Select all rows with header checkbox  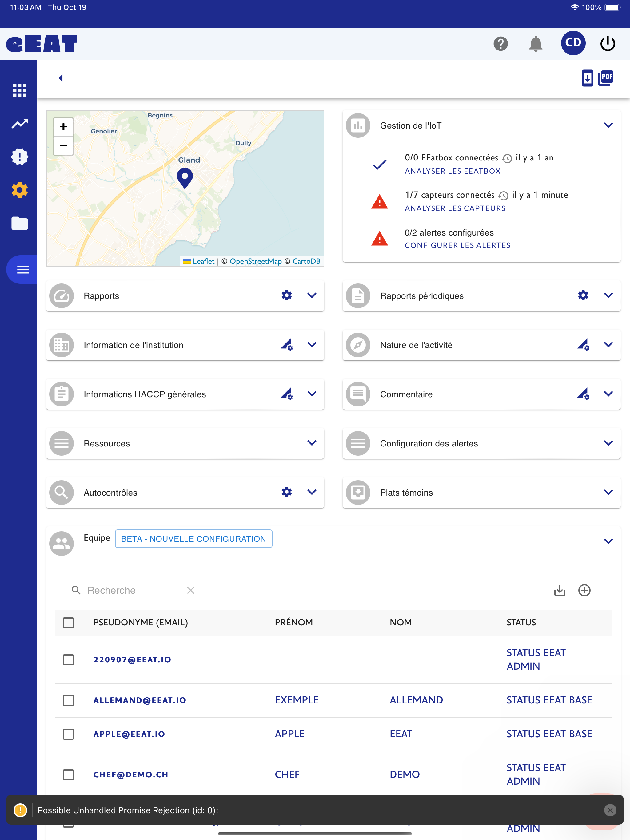[68, 622]
